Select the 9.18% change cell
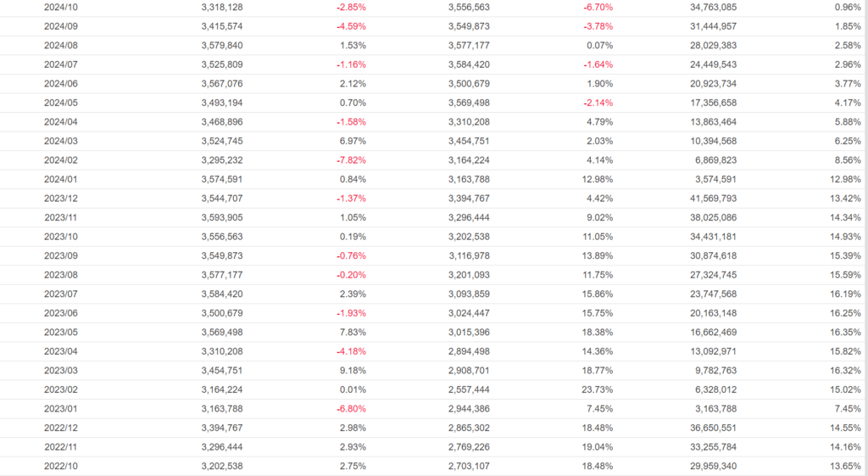This screenshot has height=476, width=868. 352,371
